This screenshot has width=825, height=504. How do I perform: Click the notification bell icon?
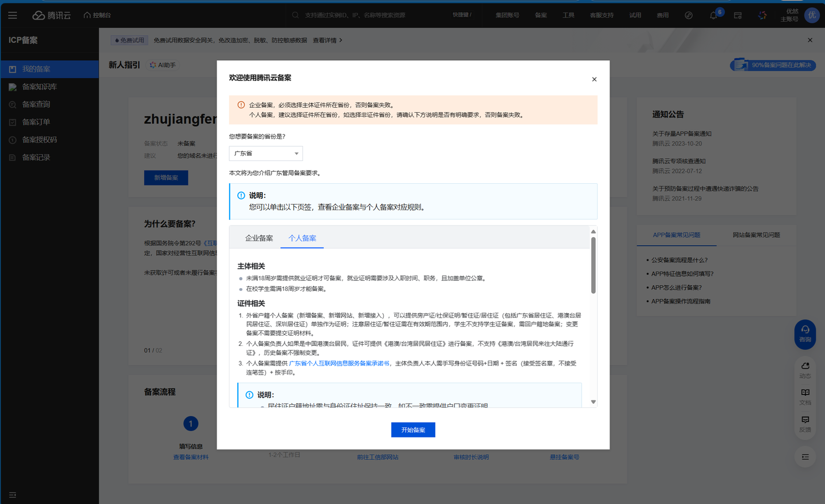pyautogui.click(x=713, y=15)
